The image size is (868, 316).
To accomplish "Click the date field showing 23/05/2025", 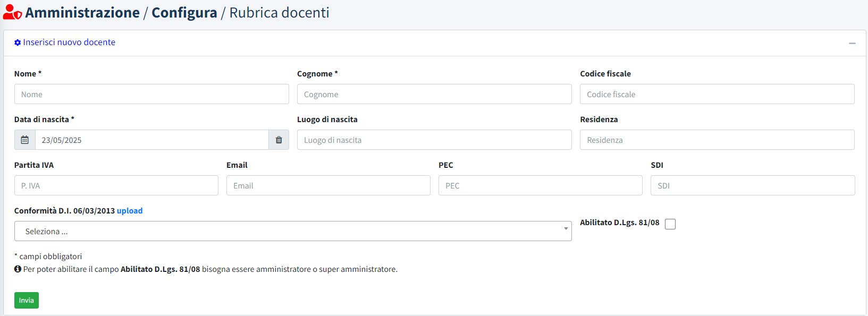I will pyautogui.click(x=152, y=140).
